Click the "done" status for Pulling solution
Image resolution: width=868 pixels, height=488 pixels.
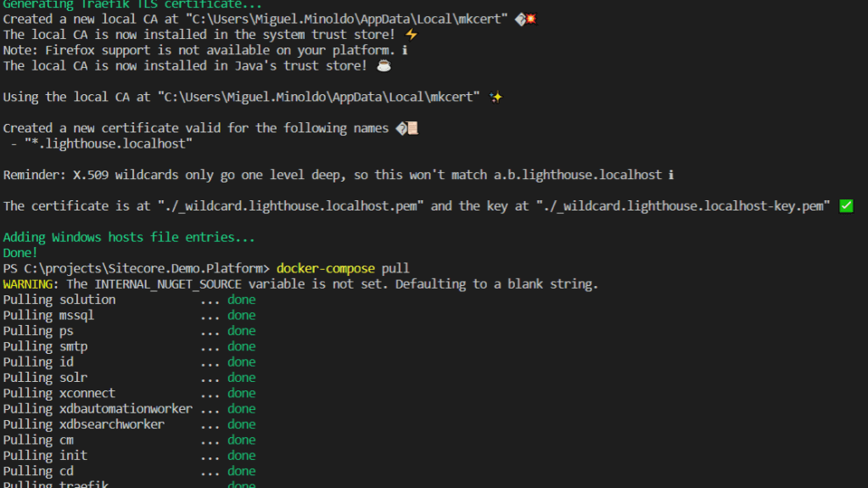pyautogui.click(x=241, y=300)
